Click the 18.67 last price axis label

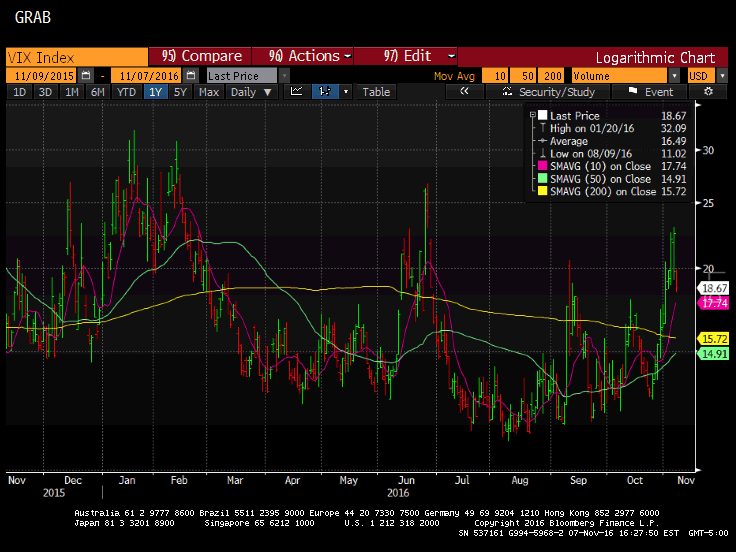714,288
